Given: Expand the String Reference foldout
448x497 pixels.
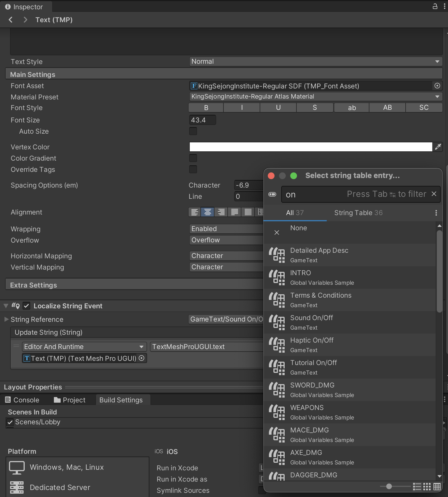Looking at the screenshot, I should pyautogui.click(x=6, y=319).
